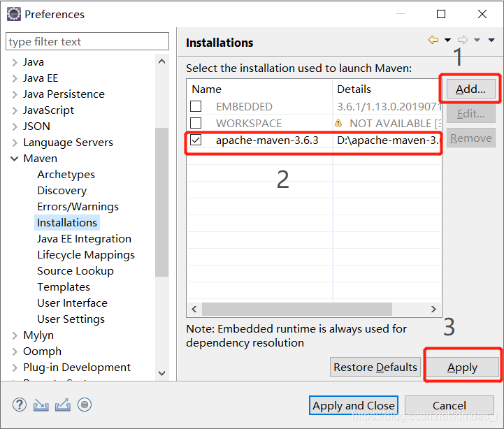Click the Oomph preference recorder icon

pyautogui.click(x=85, y=405)
